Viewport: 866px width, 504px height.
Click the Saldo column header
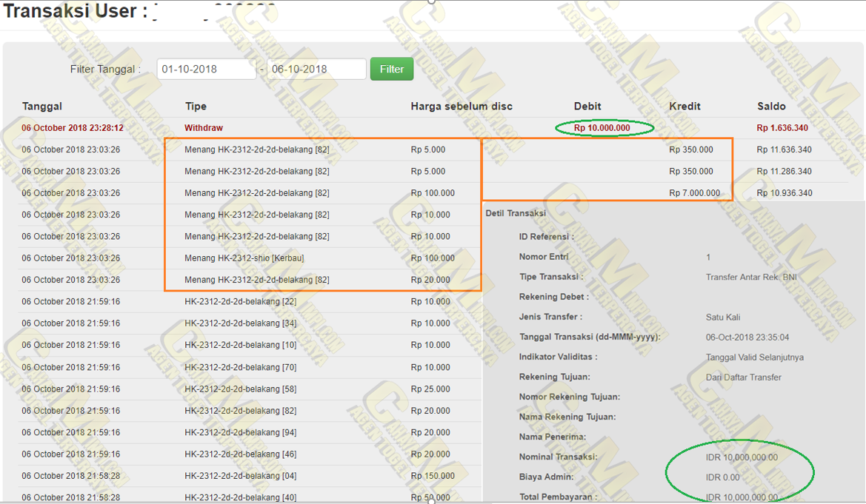(x=771, y=107)
